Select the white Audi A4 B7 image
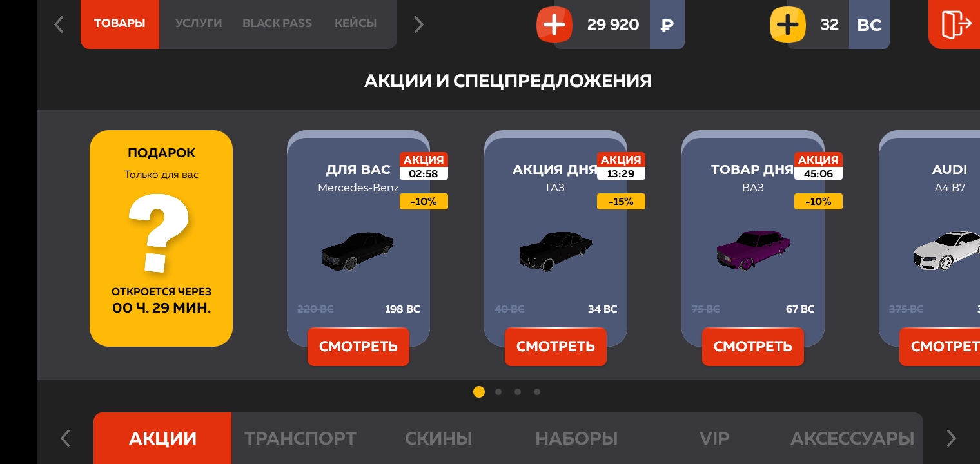Image resolution: width=980 pixels, height=464 pixels. point(946,250)
